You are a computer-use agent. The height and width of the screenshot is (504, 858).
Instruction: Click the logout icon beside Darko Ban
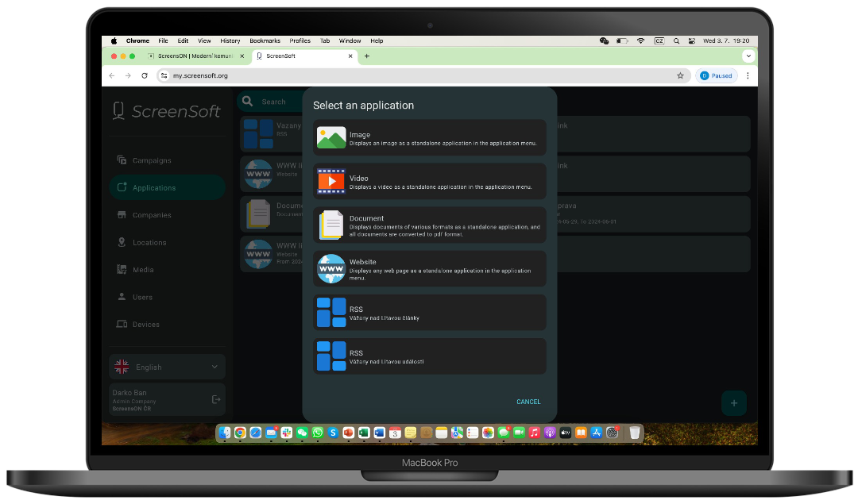click(216, 399)
